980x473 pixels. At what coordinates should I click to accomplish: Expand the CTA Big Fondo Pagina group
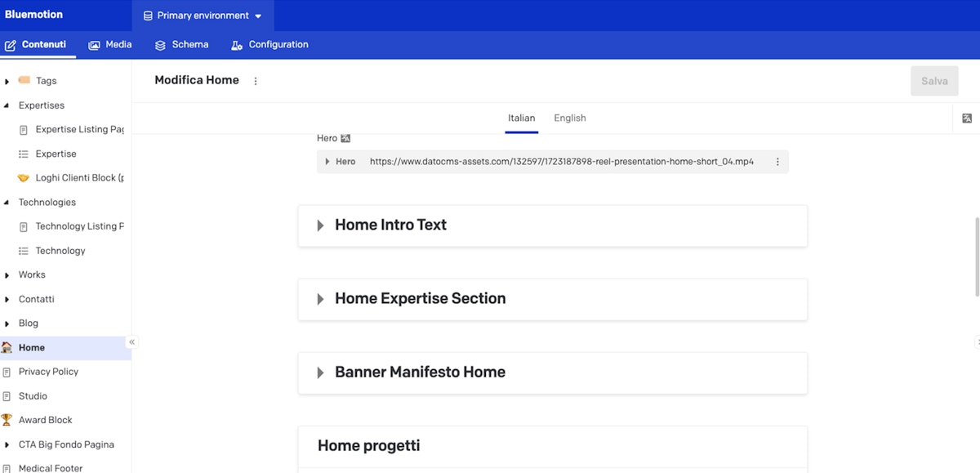[7, 445]
